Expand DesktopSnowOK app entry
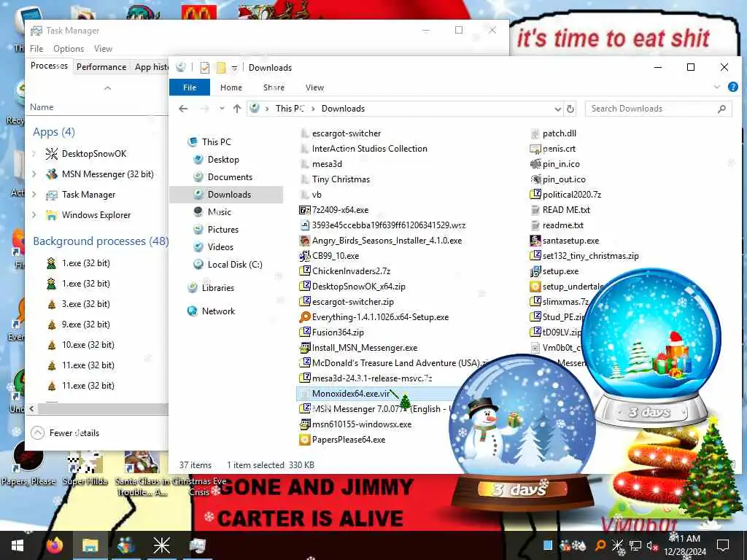Image resolution: width=747 pixels, height=560 pixels. click(x=34, y=154)
